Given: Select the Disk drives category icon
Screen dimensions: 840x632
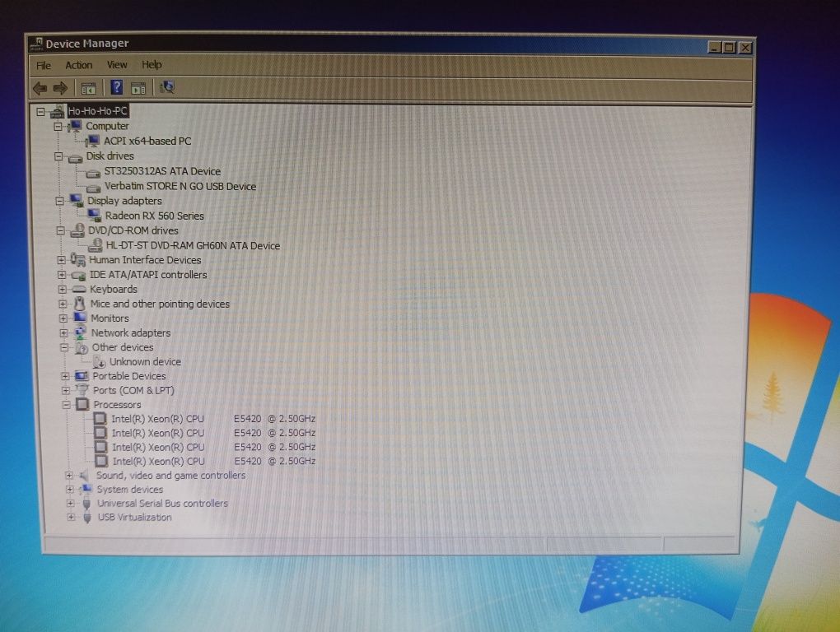Looking at the screenshot, I should (x=76, y=157).
